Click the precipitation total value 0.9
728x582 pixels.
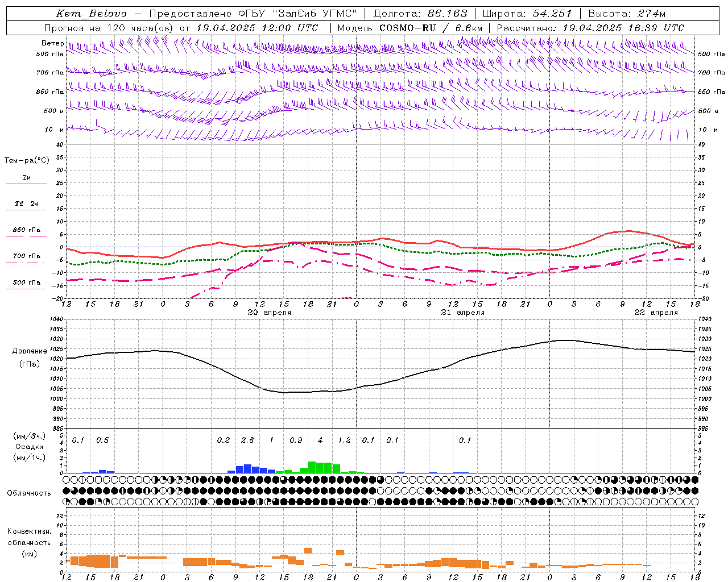tap(296, 440)
